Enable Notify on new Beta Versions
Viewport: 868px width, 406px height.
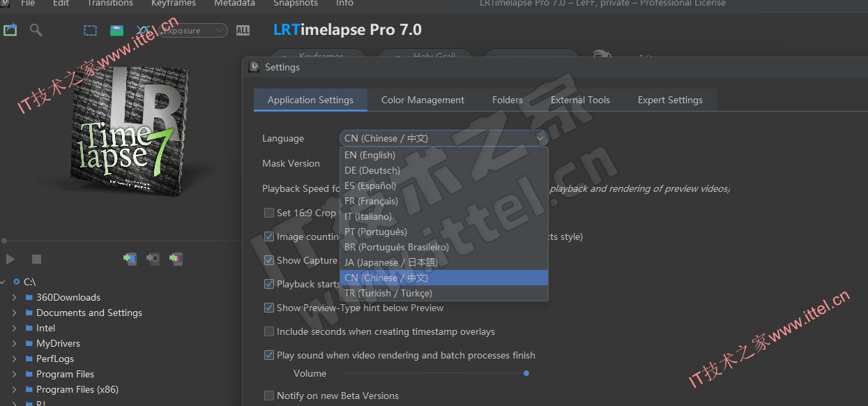(269, 396)
